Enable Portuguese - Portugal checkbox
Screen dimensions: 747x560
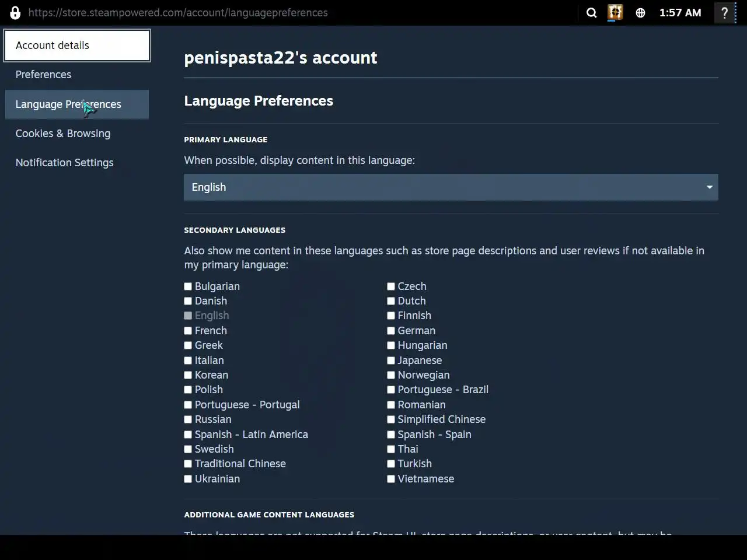(188, 405)
